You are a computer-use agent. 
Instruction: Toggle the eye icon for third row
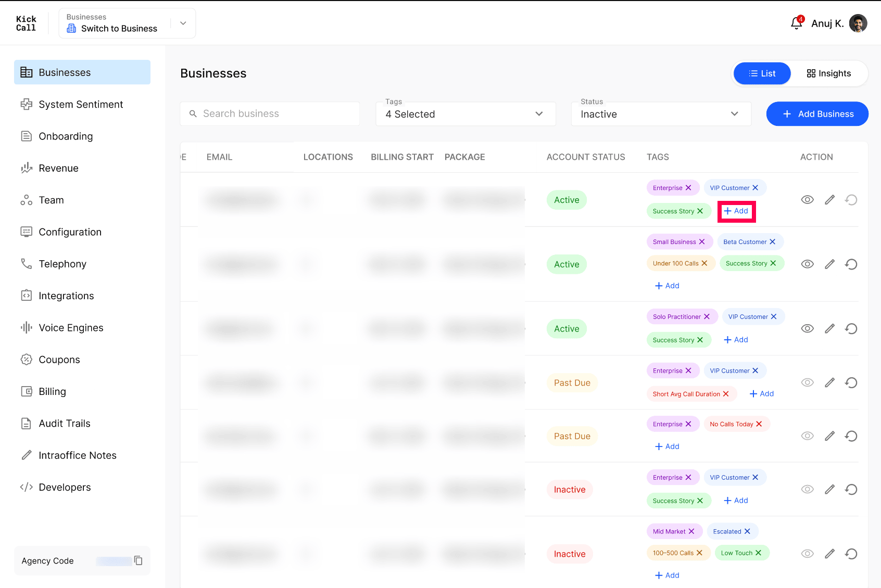808,328
